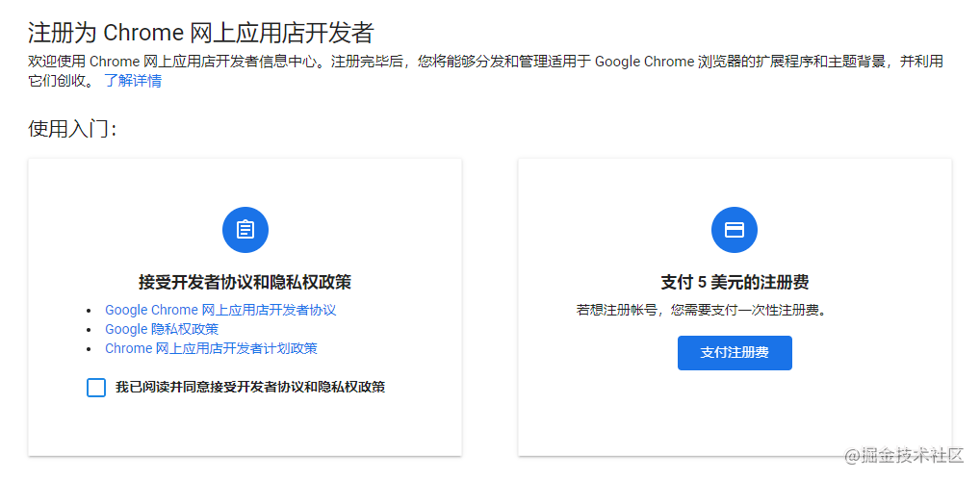
Task: Open Google Chrome 网上应用店开发者协议 link
Action: pos(220,310)
